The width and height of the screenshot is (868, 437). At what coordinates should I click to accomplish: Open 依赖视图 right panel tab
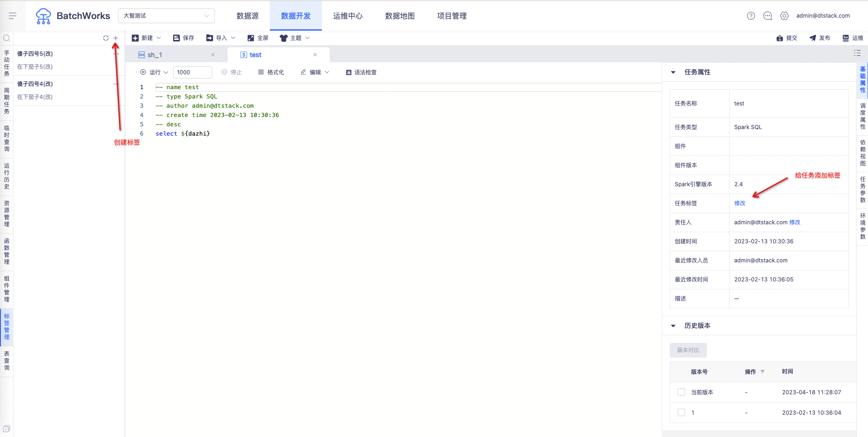[x=862, y=153]
